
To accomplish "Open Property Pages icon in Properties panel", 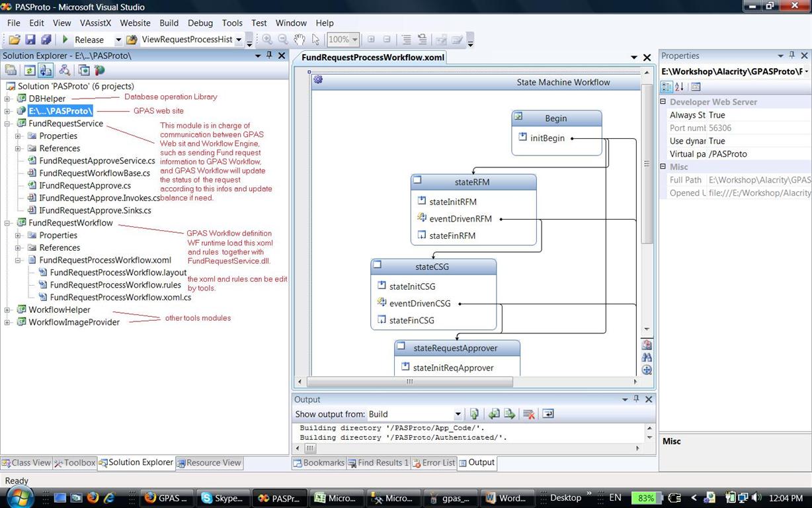I will click(696, 87).
